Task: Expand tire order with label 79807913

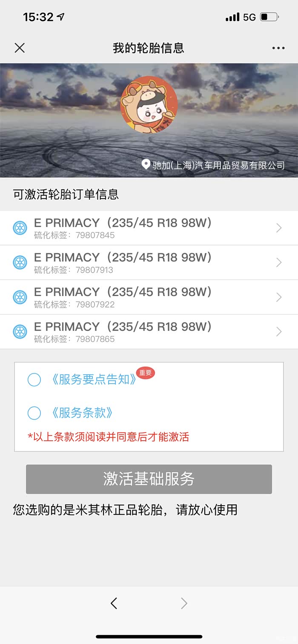Action: pos(279,262)
